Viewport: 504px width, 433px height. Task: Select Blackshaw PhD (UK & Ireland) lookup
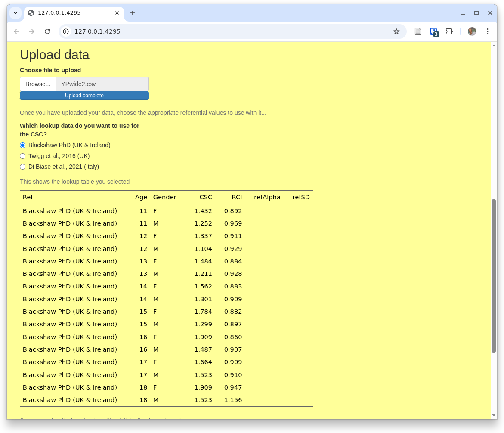pyautogui.click(x=23, y=145)
